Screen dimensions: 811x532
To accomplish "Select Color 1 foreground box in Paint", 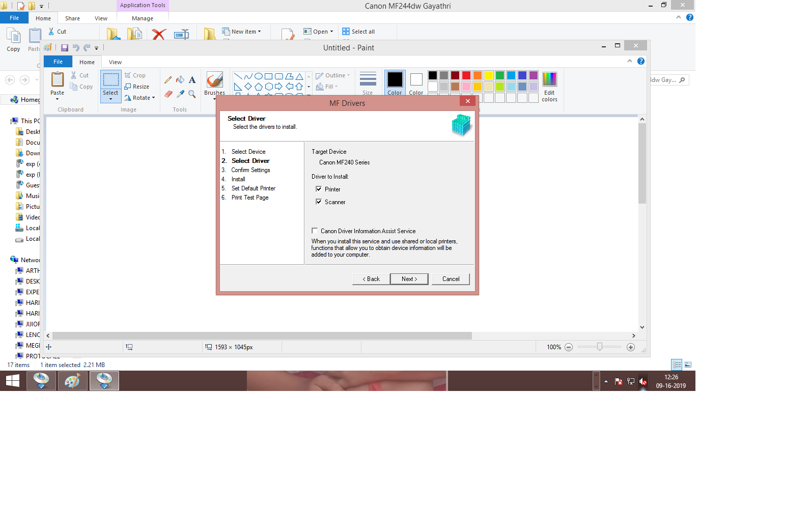I will coord(395,83).
